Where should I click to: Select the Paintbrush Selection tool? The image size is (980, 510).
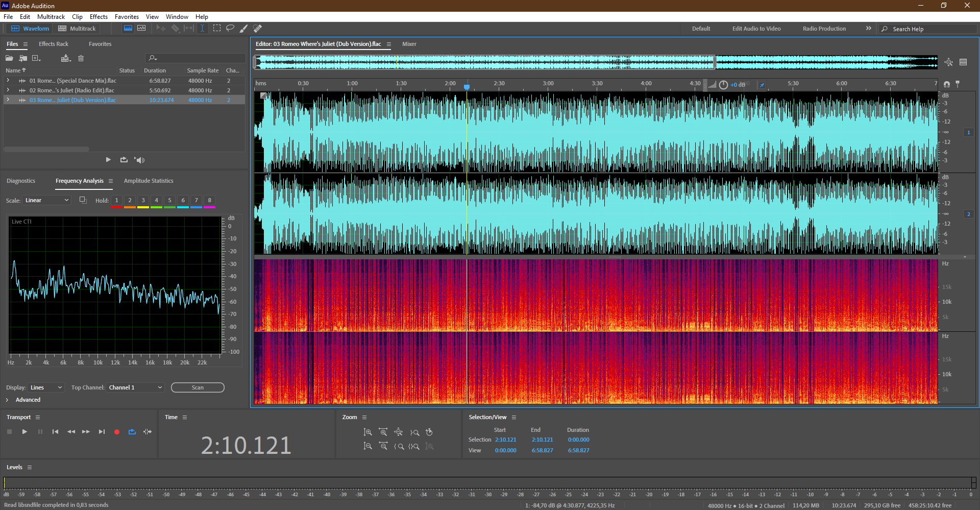pyautogui.click(x=244, y=29)
